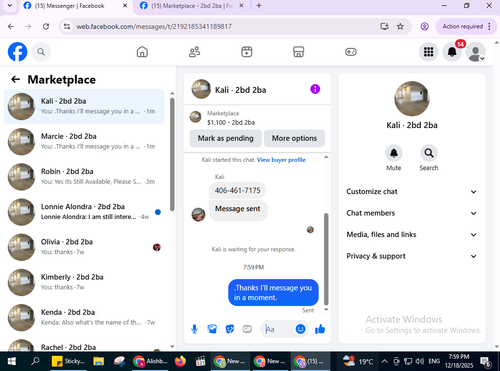This screenshot has width=500, height=371.
Task: Open Lonnie Alondra - 2bd 2ba conversation
Action: pyautogui.click(x=84, y=212)
